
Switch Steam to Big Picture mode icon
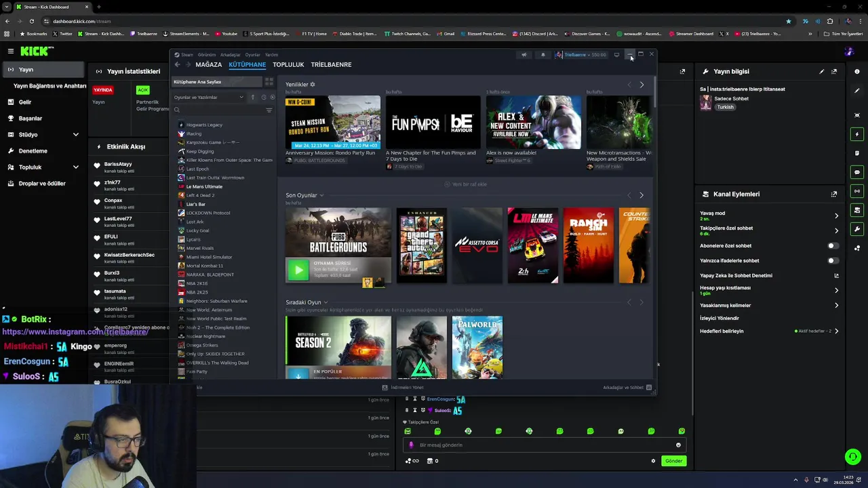coord(616,55)
